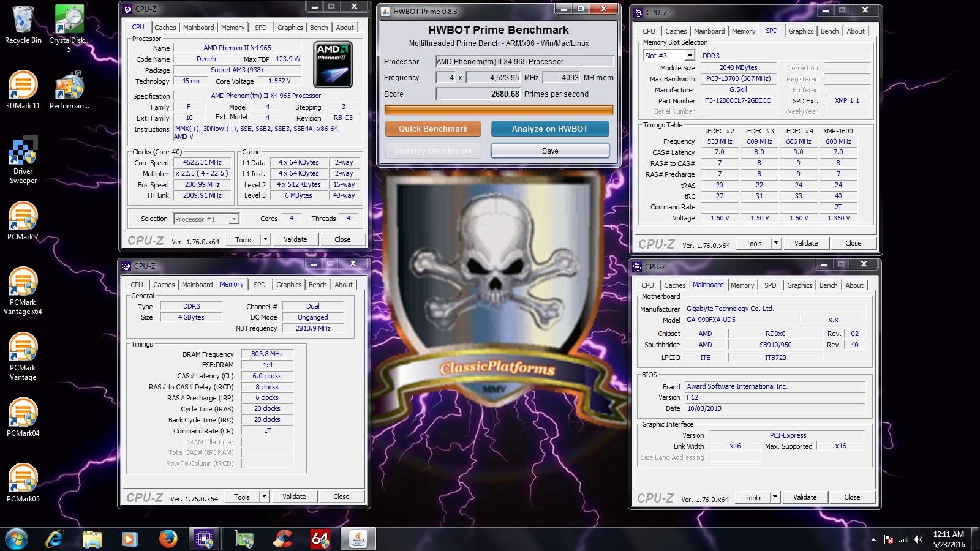Click Validate in the CPU tab CPU-Z window

(x=295, y=239)
